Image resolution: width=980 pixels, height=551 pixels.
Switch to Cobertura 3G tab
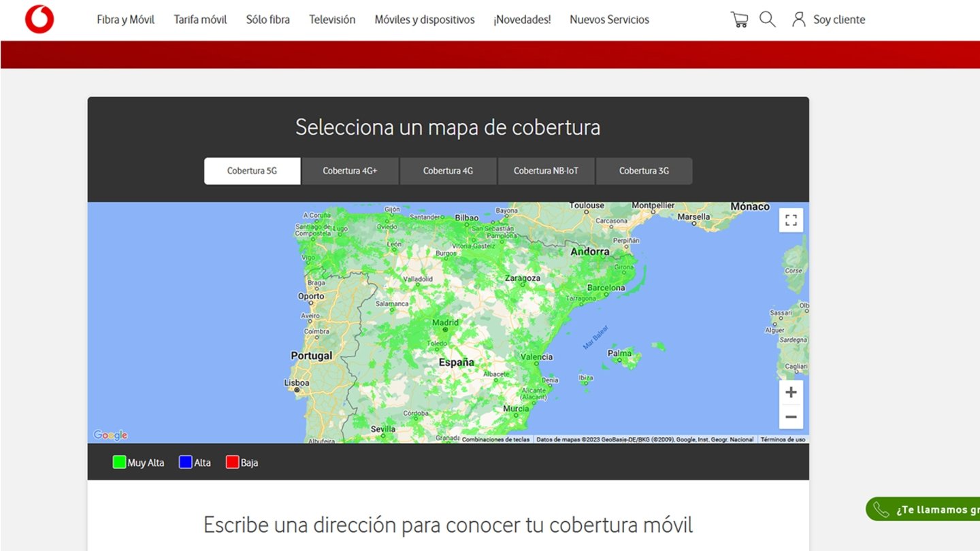click(x=644, y=171)
